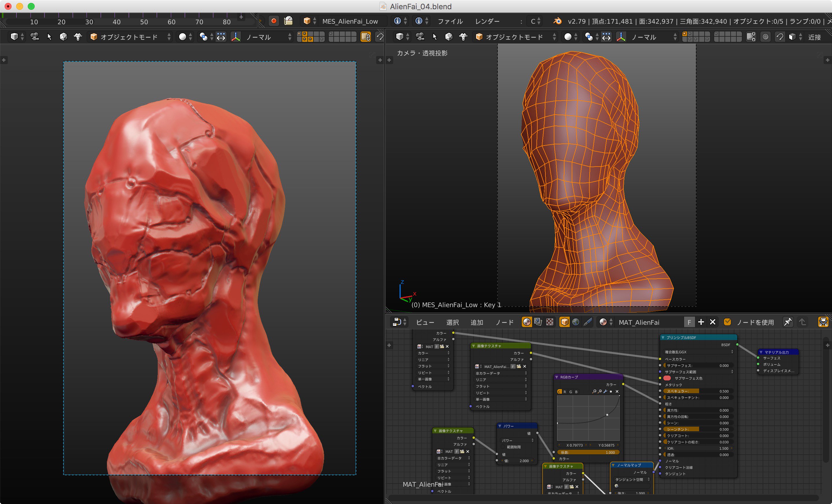Create a new material with the + button
832x504 pixels.
pyautogui.click(x=701, y=322)
